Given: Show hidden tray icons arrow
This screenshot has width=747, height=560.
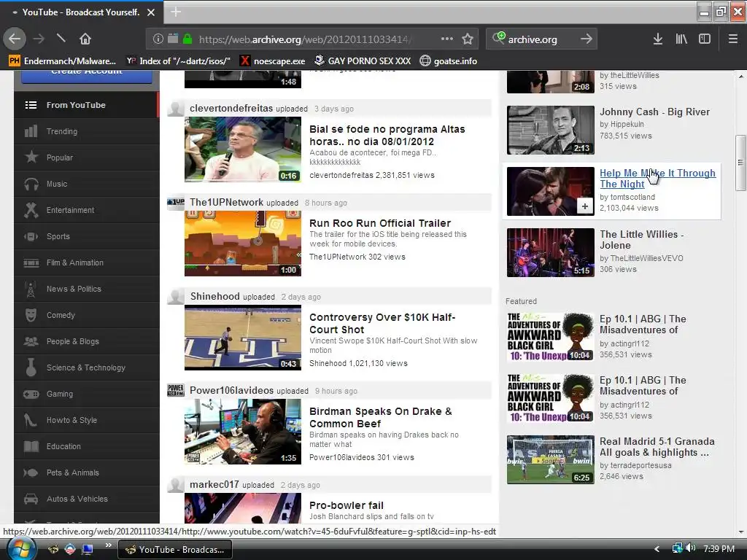Looking at the screenshot, I should (x=657, y=549).
